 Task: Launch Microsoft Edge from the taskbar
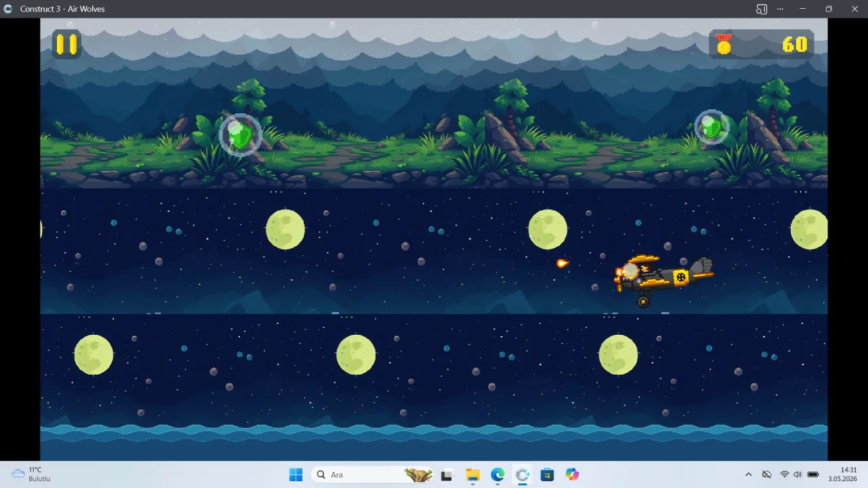[x=497, y=474]
